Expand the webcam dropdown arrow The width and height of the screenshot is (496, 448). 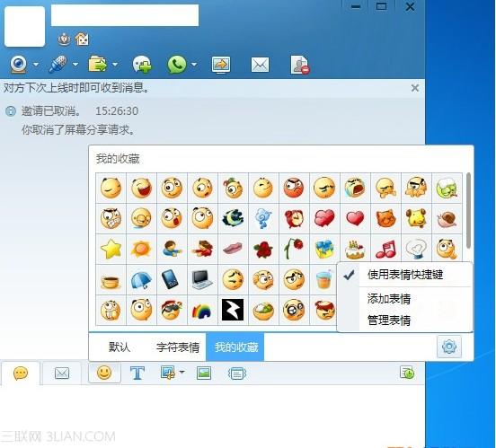(x=36, y=65)
